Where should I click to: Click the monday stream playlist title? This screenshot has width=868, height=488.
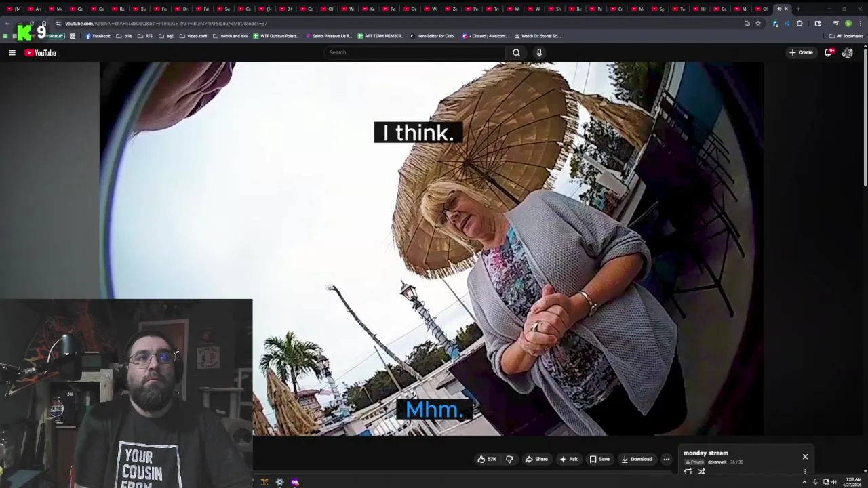pyautogui.click(x=706, y=453)
